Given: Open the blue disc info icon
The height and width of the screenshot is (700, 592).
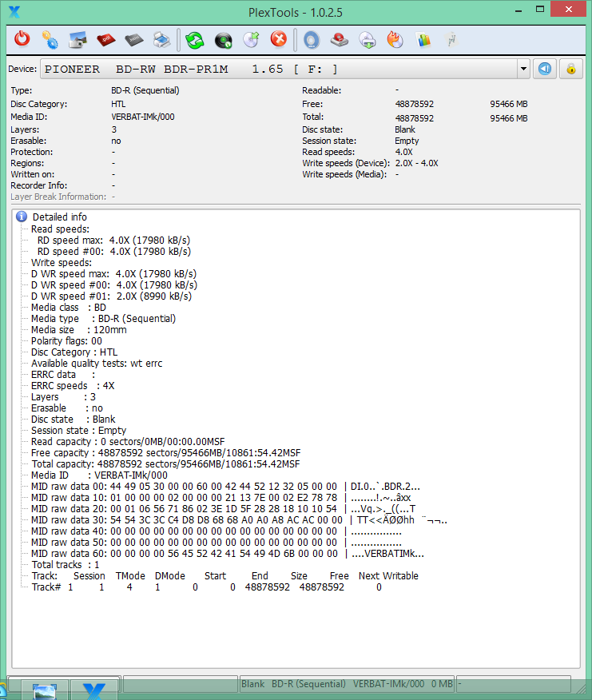Looking at the screenshot, I should click(x=312, y=40).
